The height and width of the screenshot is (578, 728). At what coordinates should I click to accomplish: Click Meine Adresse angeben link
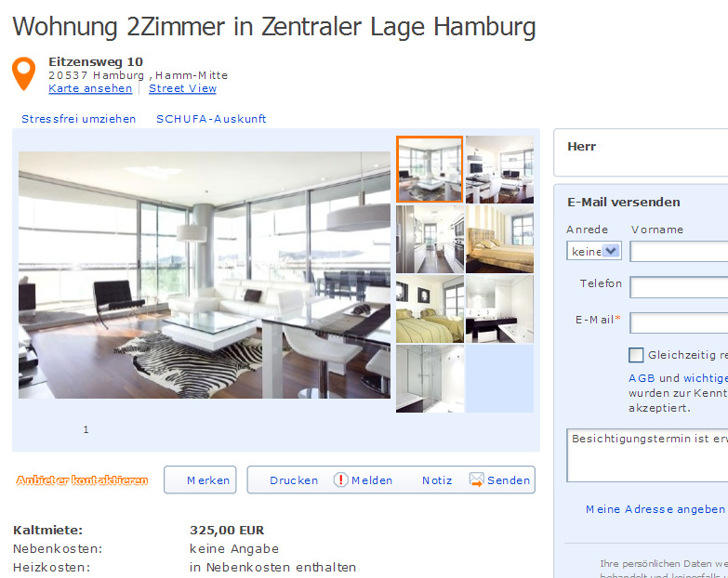pyautogui.click(x=655, y=509)
